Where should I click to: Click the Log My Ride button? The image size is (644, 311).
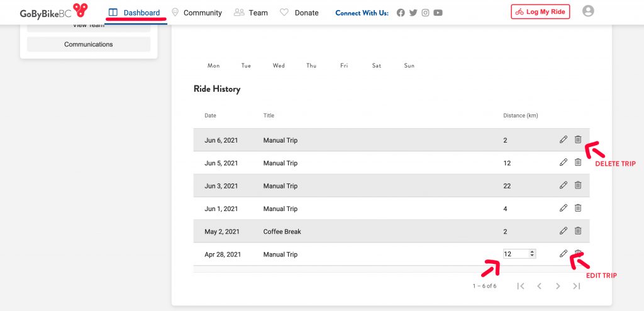[x=540, y=12]
